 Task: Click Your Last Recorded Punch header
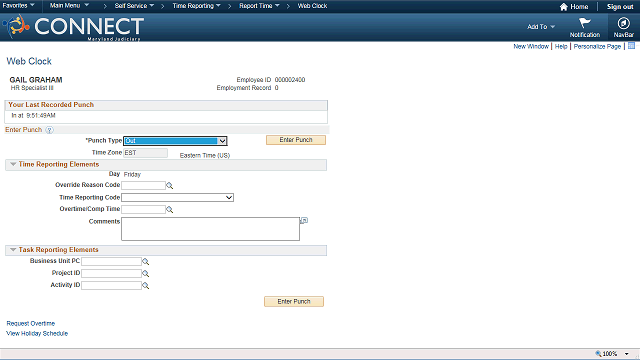51,105
